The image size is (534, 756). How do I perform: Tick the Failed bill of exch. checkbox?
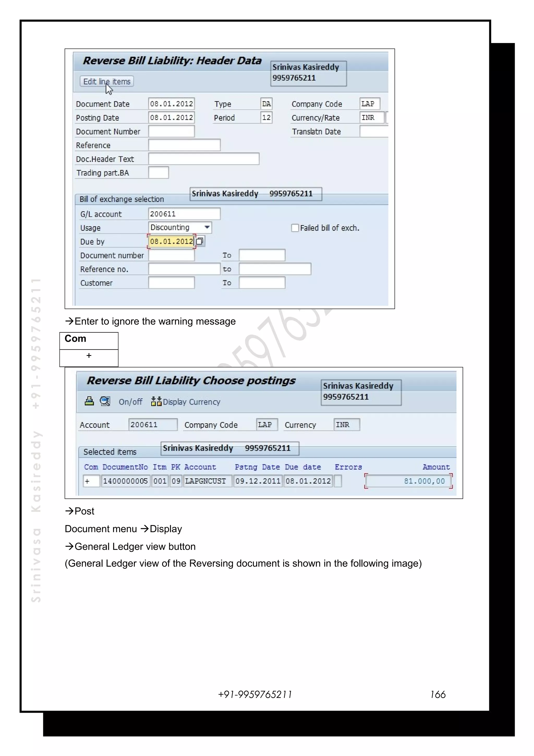point(295,228)
